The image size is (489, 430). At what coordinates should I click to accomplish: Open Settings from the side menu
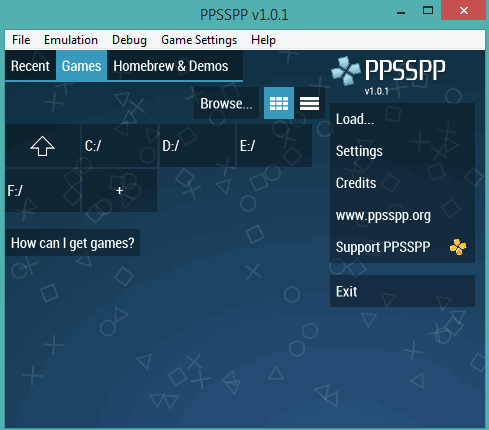tap(402, 151)
